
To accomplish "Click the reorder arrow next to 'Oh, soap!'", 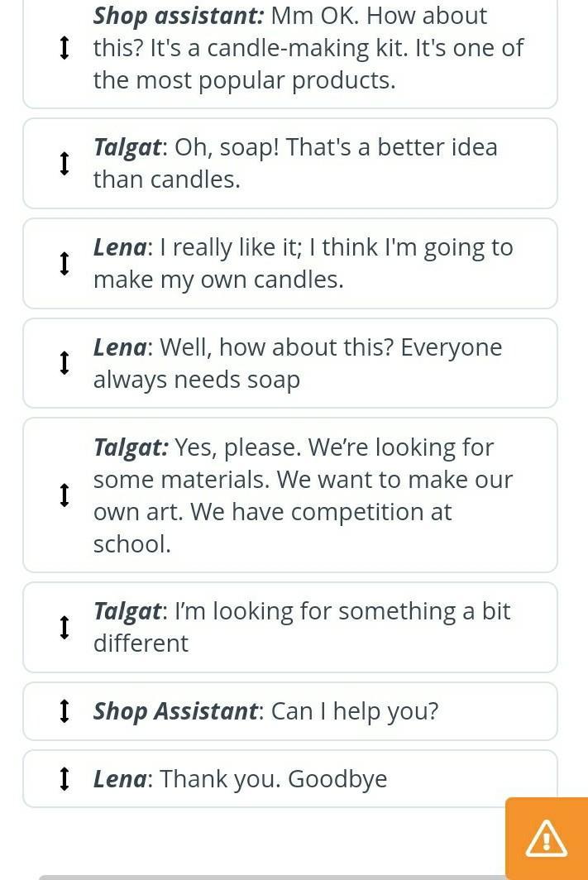I will pyautogui.click(x=65, y=164).
